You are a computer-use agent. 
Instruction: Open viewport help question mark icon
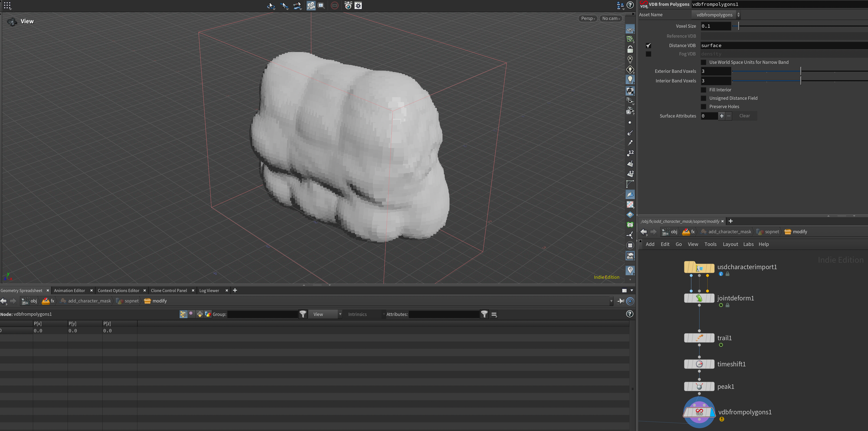tap(630, 5)
